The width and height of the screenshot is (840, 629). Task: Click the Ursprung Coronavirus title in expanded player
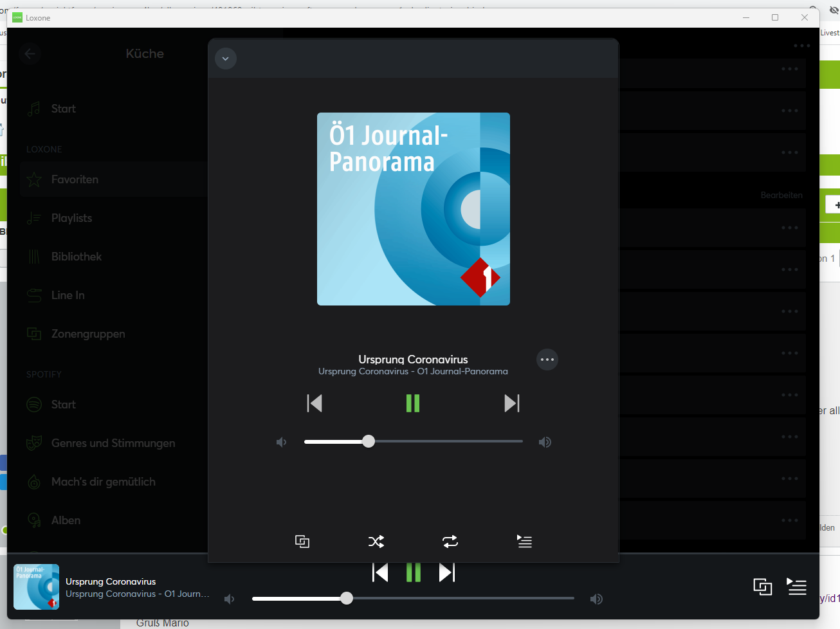click(x=414, y=359)
